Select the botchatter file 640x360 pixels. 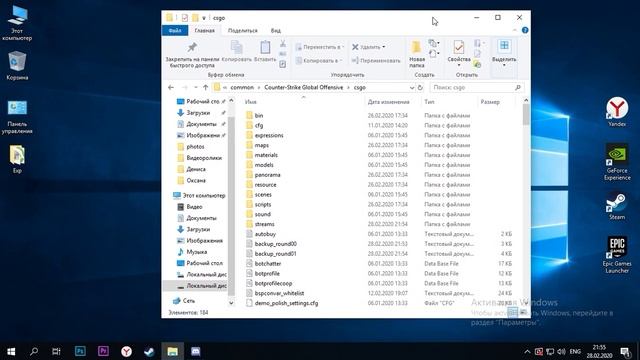pyautogui.click(x=268, y=264)
